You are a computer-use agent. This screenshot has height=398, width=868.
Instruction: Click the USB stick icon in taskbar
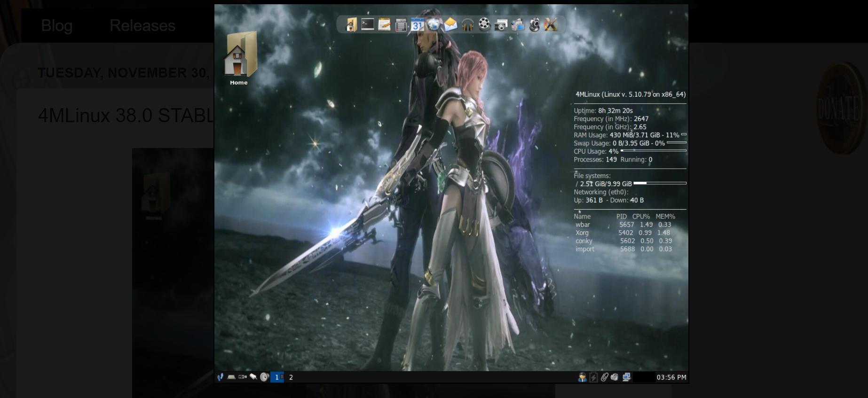click(x=243, y=377)
